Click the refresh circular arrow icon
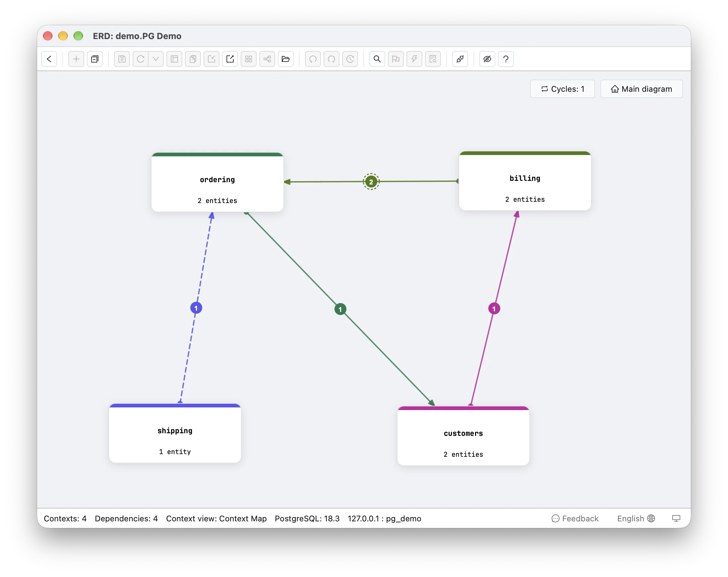 (x=141, y=59)
